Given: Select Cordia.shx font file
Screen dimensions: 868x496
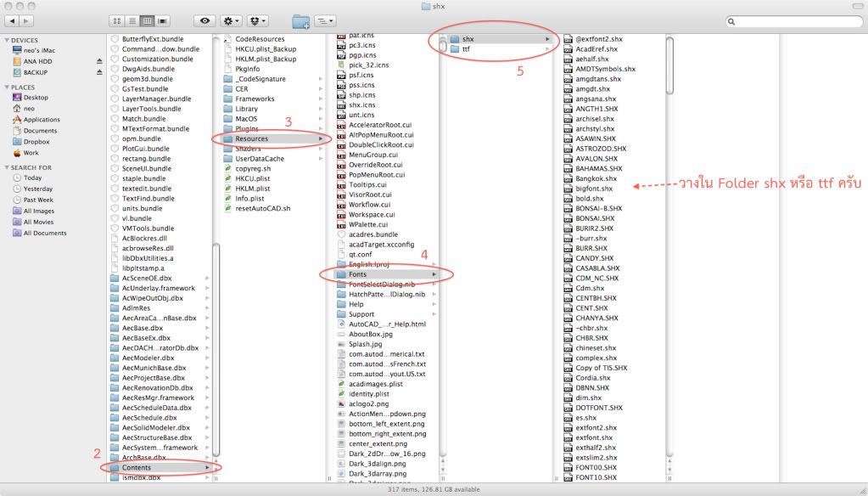Looking at the screenshot, I should coord(593,378).
